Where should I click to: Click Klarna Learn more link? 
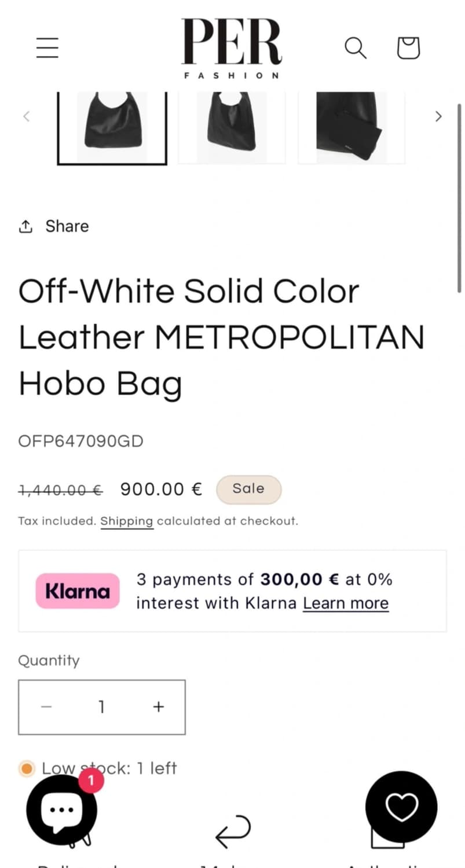point(345,603)
